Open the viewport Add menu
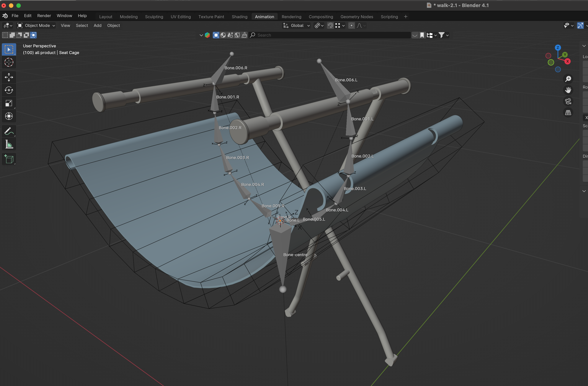This screenshot has height=386, width=588. pyautogui.click(x=98, y=25)
